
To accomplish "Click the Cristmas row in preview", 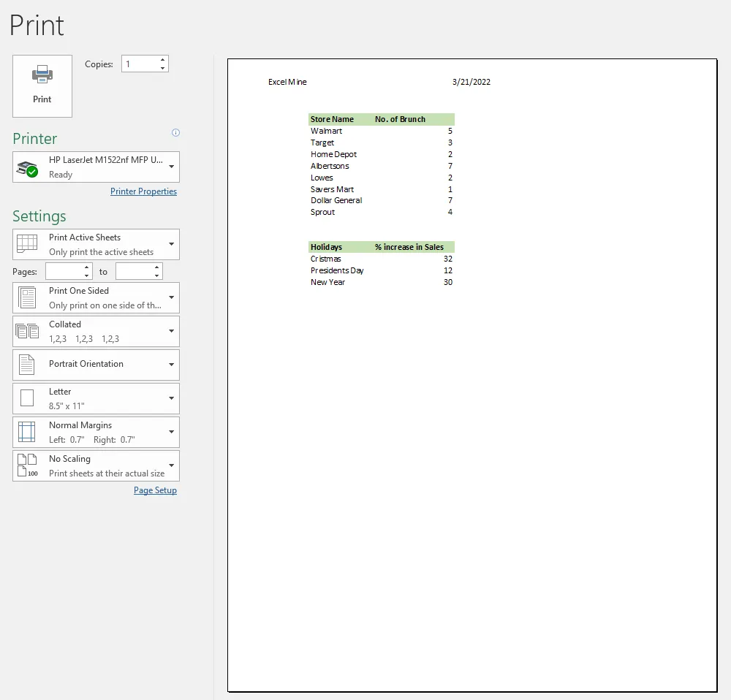I will tap(382, 259).
